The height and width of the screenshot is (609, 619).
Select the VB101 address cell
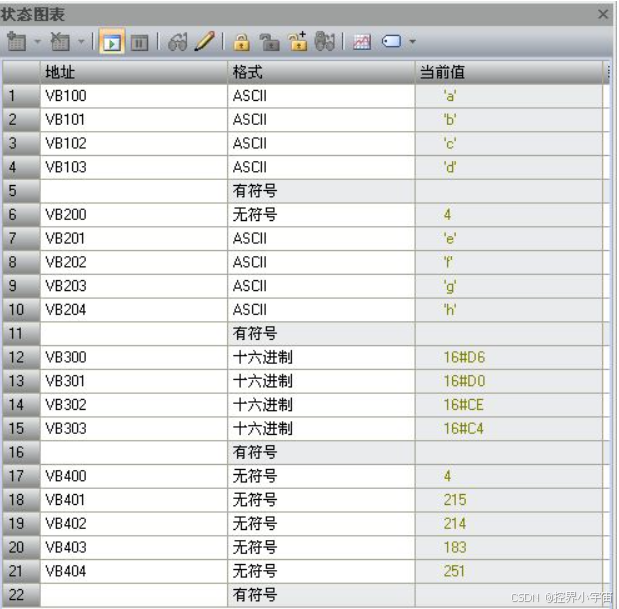134,120
